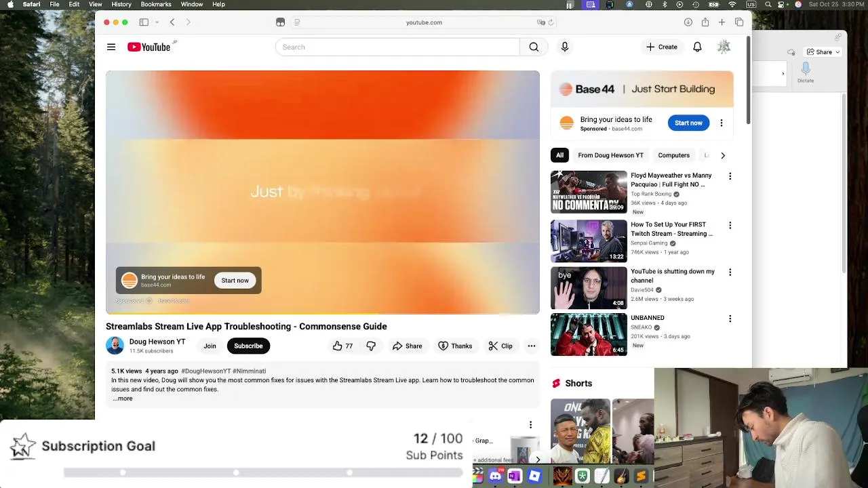Image resolution: width=868 pixels, height=488 pixels.
Task: Open Spotlight search in menu bar
Action: 768,4
